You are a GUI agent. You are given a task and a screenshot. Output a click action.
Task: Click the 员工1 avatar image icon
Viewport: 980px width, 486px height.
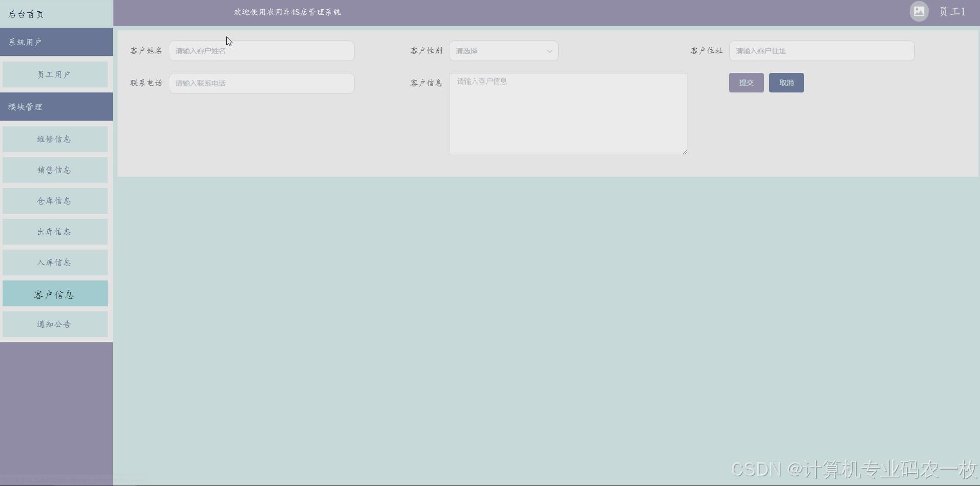tap(918, 11)
